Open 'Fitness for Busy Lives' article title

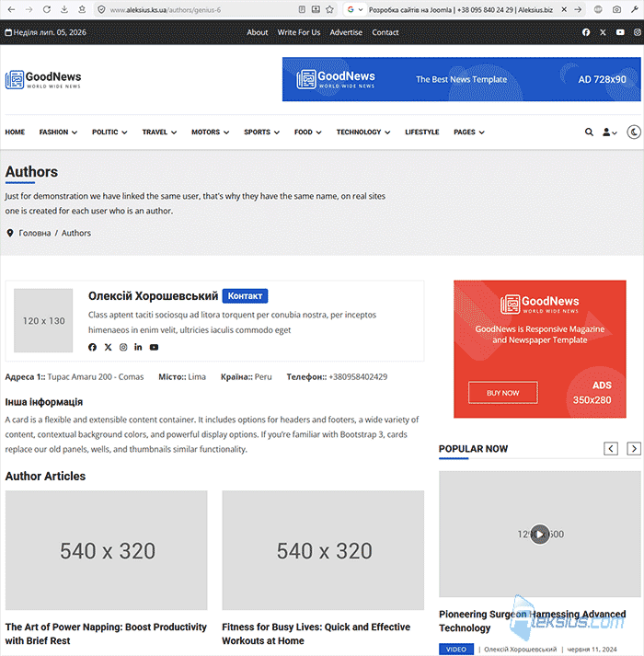[316, 633]
